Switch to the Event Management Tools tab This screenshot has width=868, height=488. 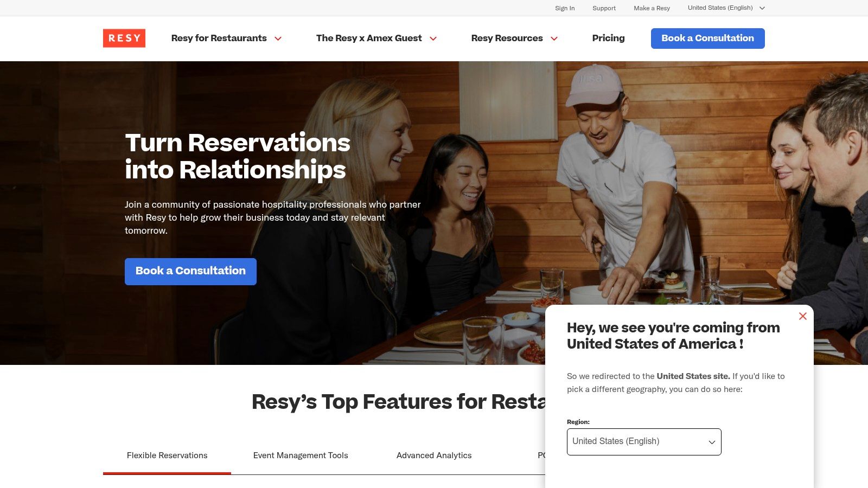(x=301, y=455)
